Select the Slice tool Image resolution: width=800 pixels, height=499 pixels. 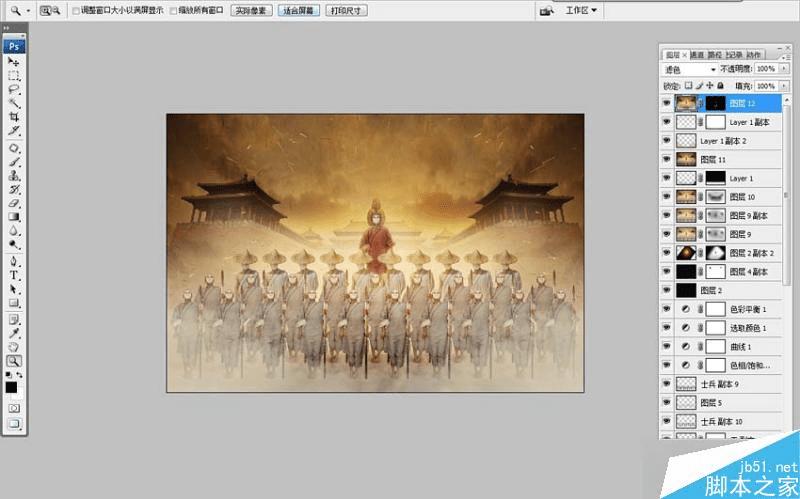click(x=14, y=131)
